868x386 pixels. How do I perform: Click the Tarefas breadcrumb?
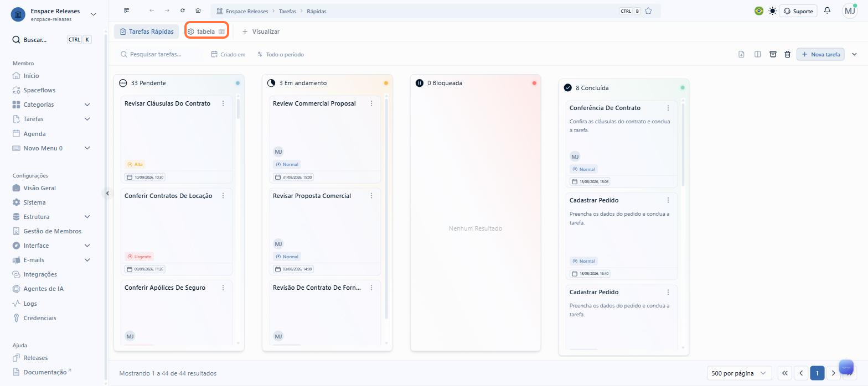point(287,11)
